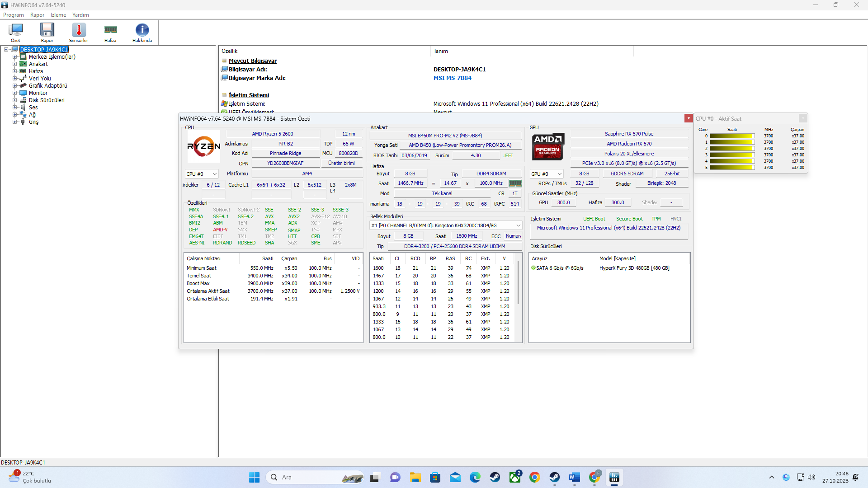The width and height of the screenshot is (868, 488).
Task: Click the AMD Radeon Graphics logo
Action: (x=547, y=146)
